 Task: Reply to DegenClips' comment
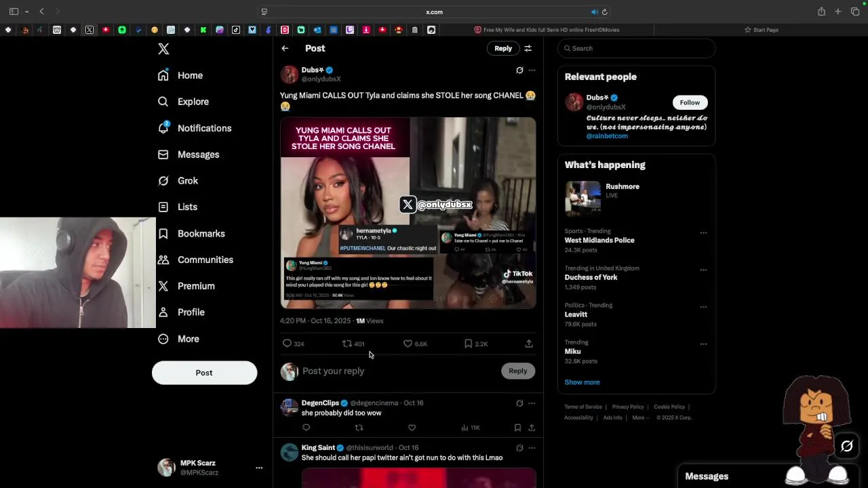pos(306,428)
